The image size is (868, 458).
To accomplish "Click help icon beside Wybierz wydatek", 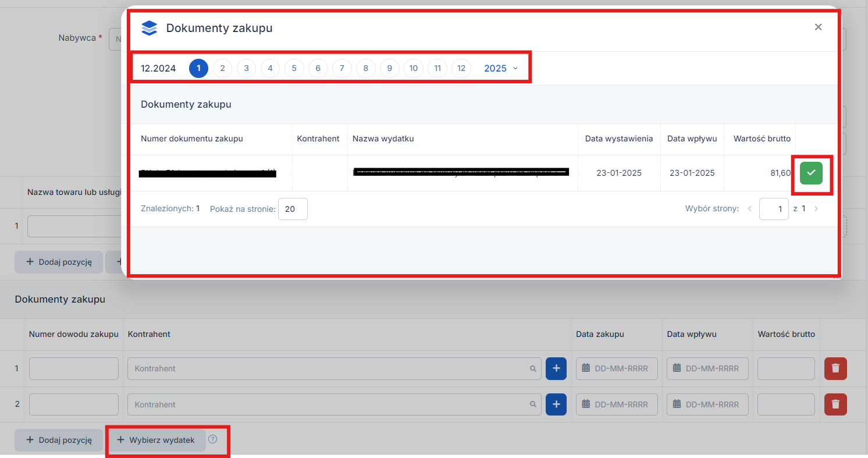I will point(212,439).
